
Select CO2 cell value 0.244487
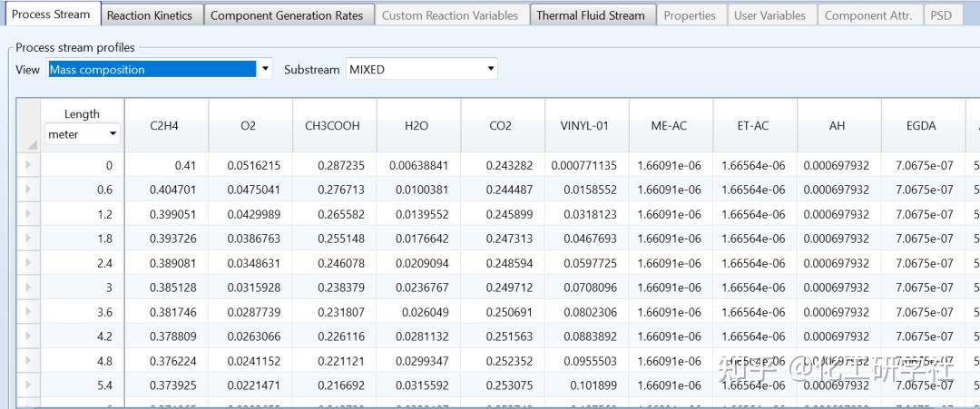[x=503, y=190]
